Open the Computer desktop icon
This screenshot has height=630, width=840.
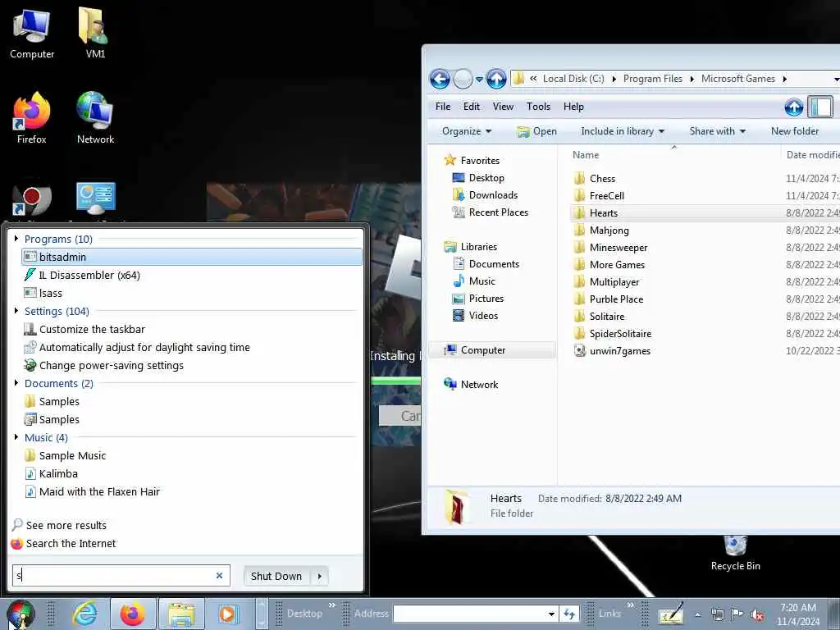coord(32,33)
